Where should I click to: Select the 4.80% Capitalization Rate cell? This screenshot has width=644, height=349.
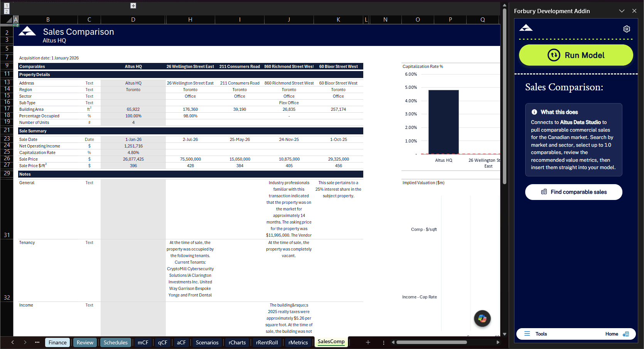[x=133, y=152]
